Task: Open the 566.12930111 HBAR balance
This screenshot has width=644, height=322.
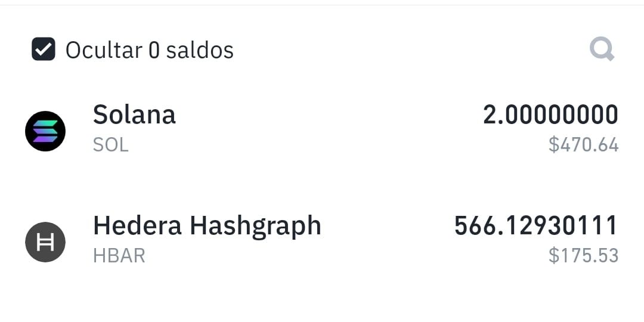Action: pos(536,225)
